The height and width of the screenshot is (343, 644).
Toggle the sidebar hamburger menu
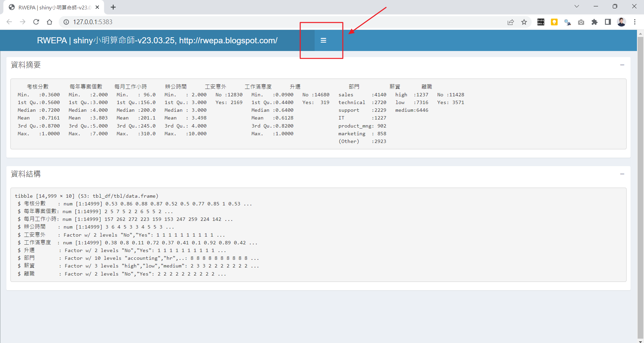323,40
